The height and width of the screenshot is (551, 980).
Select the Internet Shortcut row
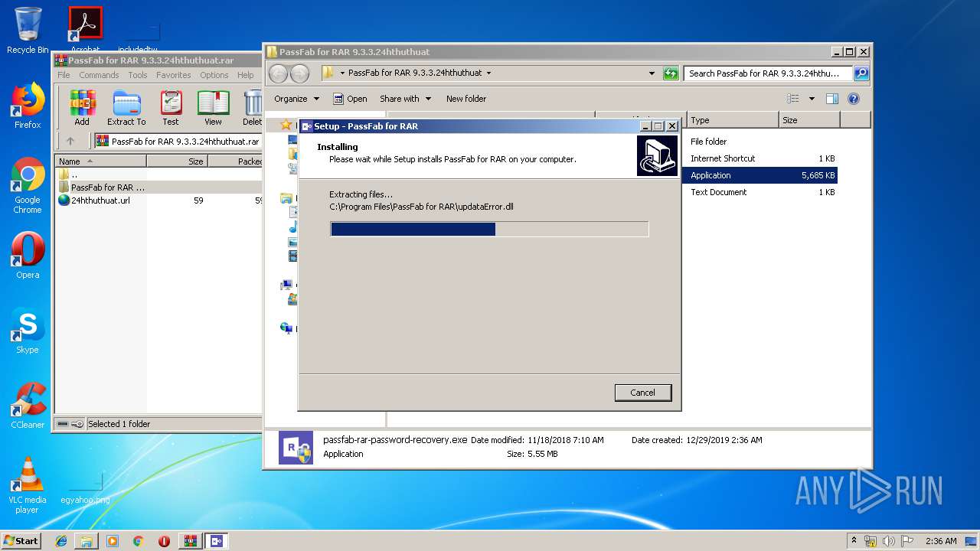coord(759,158)
